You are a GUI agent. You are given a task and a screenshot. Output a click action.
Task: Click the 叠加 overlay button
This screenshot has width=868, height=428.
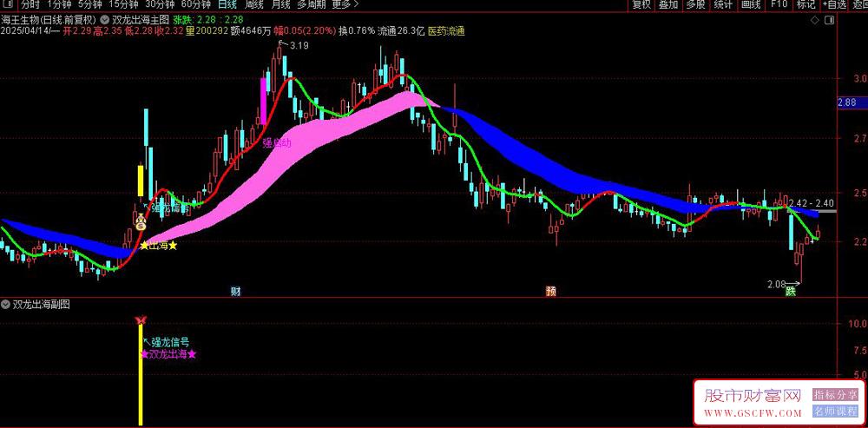coord(668,5)
